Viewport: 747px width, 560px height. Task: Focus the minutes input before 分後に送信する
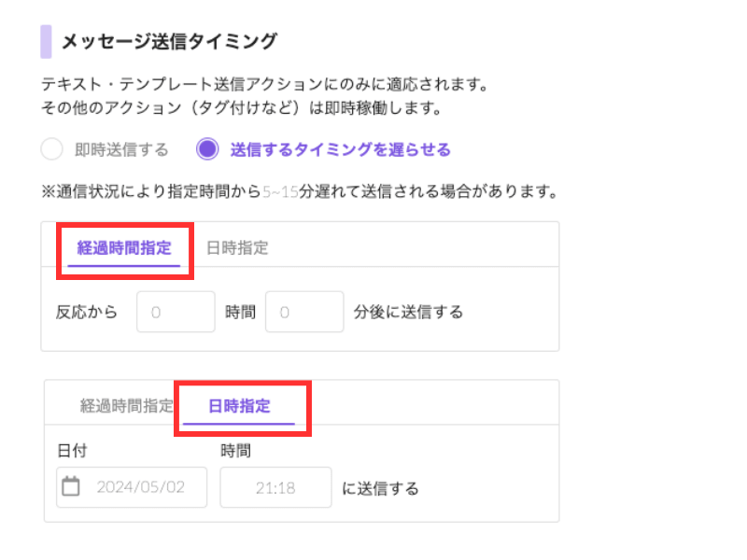pos(304,312)
